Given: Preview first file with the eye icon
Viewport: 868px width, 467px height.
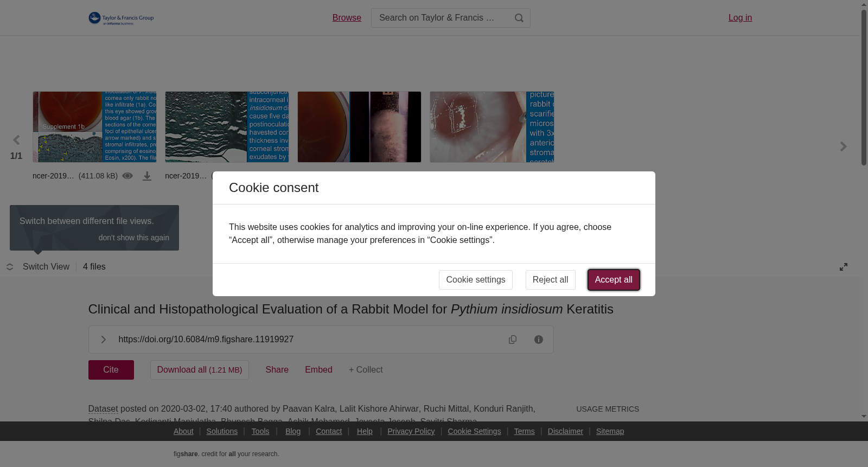Looking at the screenshot, I should tap(127, 176).
